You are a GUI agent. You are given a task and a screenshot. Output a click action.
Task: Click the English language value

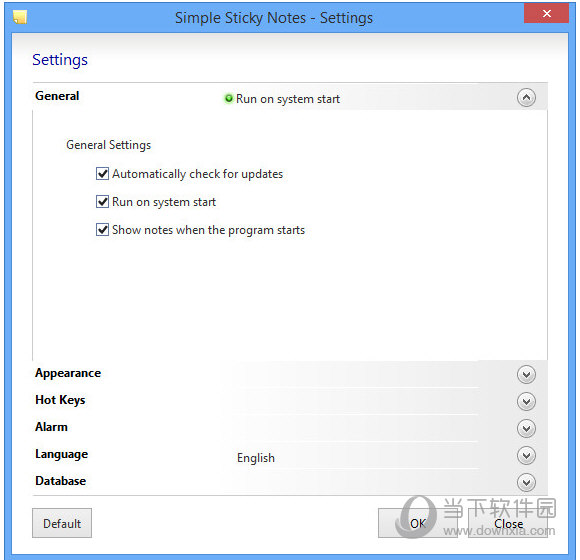pos(256,458)
